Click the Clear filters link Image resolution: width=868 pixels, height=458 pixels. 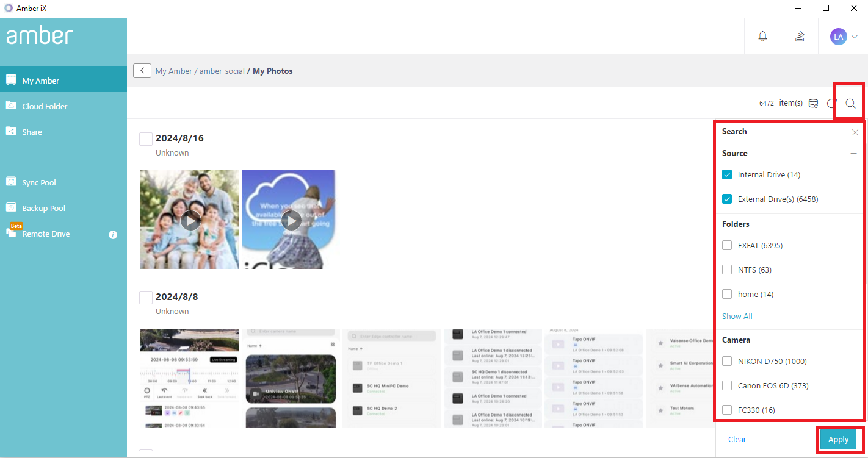tap(737, 439)
